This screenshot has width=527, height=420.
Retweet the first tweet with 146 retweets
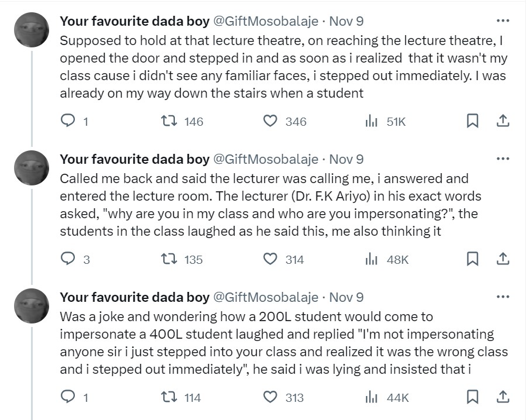click(x=168, y=121)
